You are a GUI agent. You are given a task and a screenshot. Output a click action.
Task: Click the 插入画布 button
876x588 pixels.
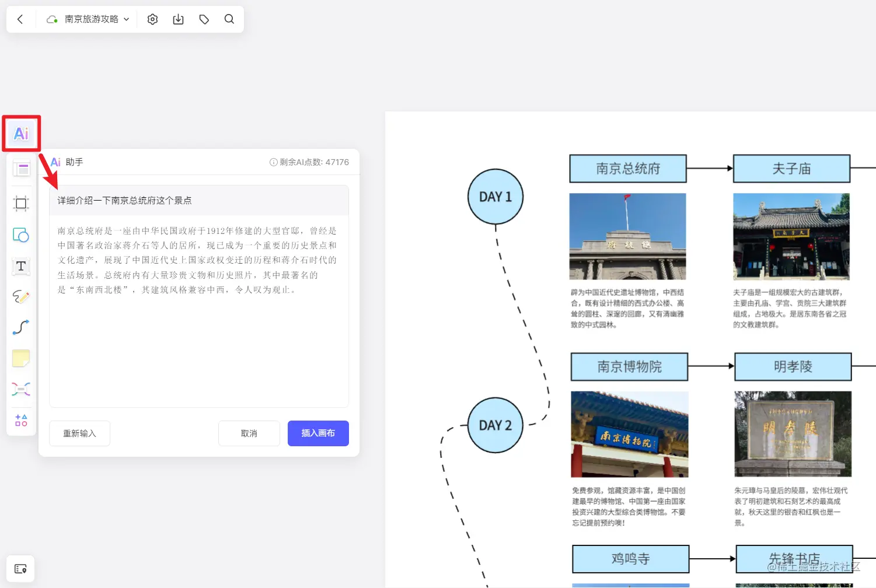(x=318, y=433)
